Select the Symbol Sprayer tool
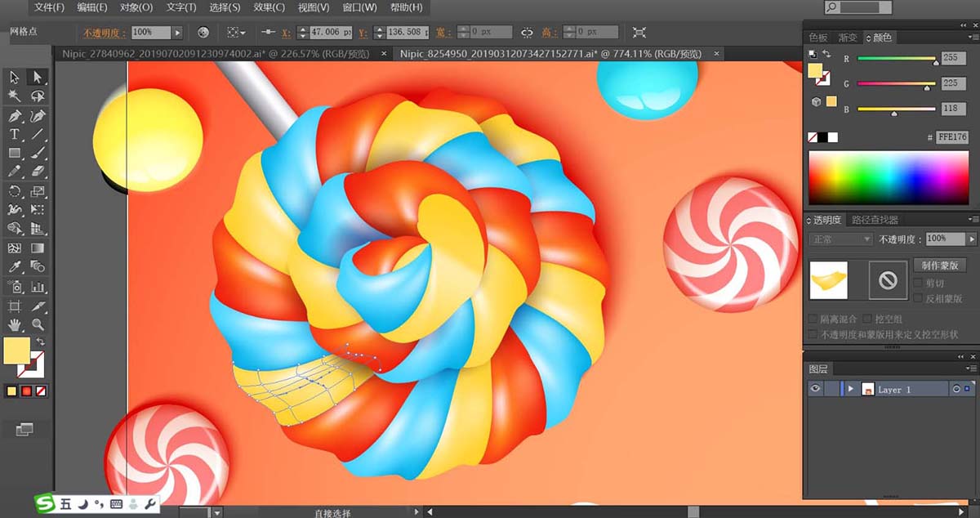Screen dimensions: 980x518 (x=15, y=287)
